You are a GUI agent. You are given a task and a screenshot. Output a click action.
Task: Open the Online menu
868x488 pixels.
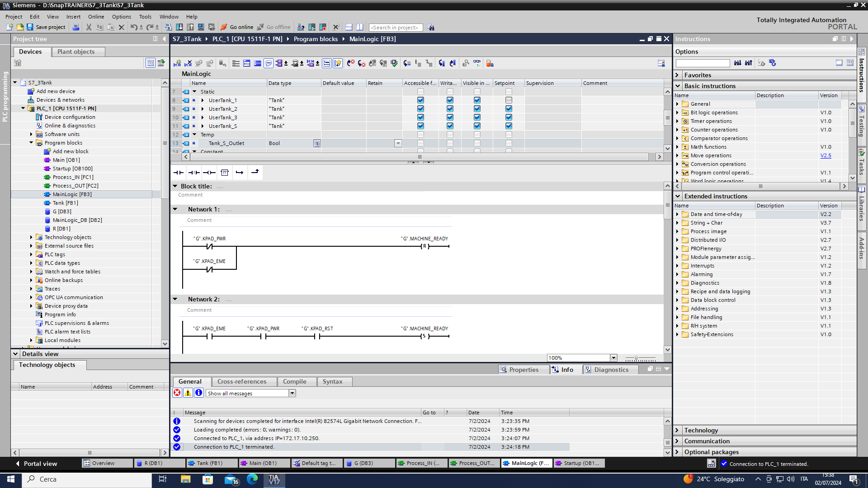[96, 17]
